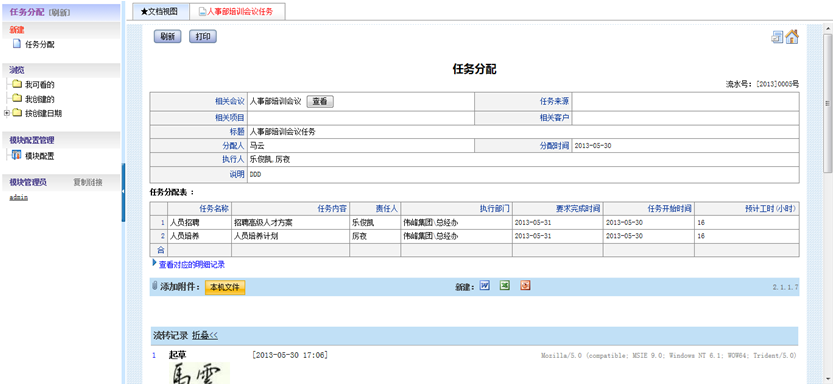Image resolution: width=834 pixels, height=385 pixels.
Task: Create a new Excel attachment
Action: point(505,286)
